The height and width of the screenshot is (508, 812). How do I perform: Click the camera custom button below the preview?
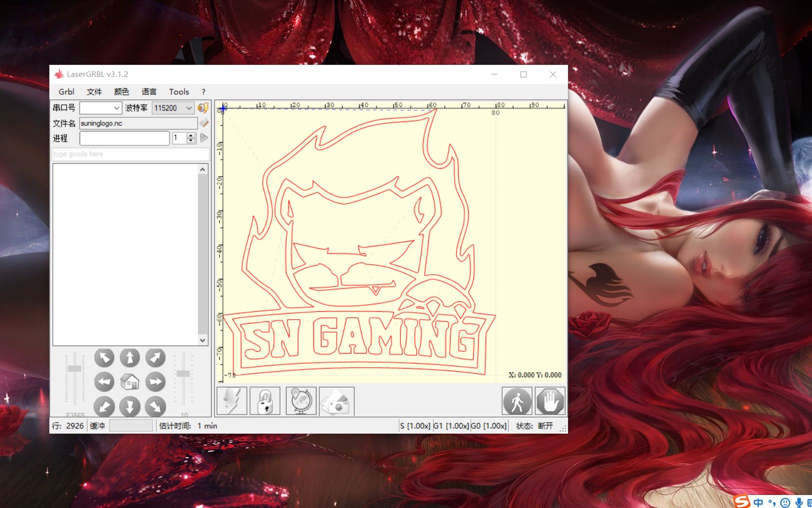(337, 401)
